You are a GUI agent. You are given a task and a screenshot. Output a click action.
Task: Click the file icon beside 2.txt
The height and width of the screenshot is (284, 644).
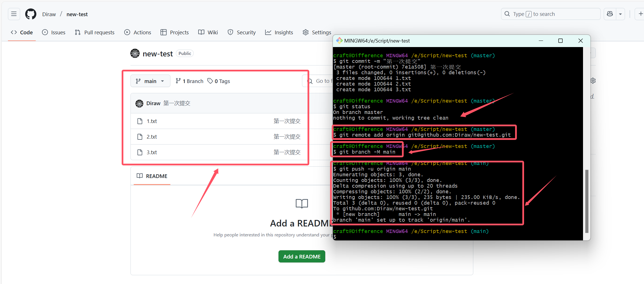tap(140, 137)
